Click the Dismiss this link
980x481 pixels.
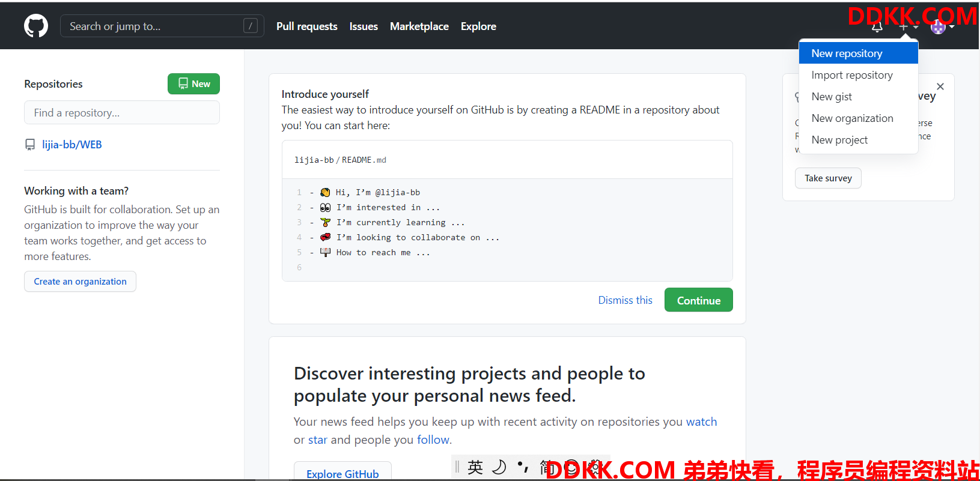point(625,300)
